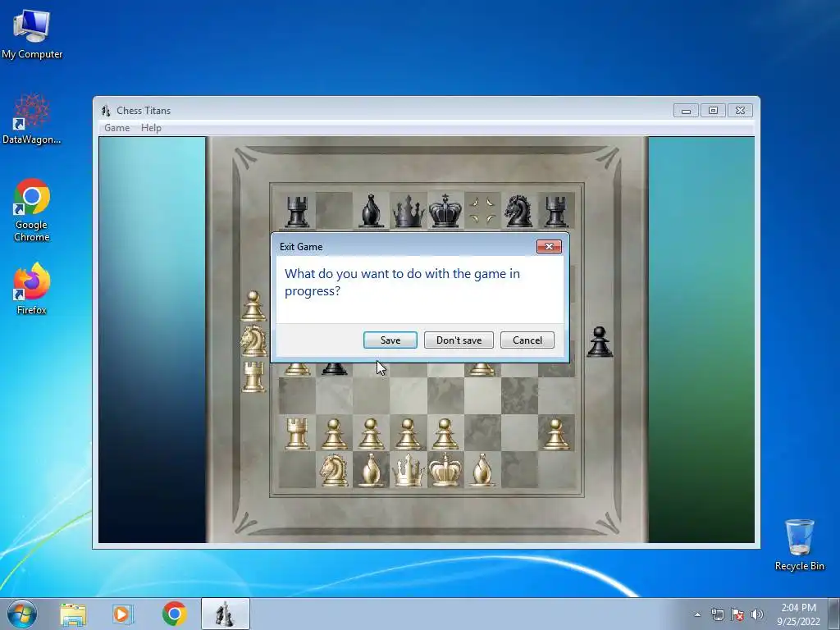The height and width of the screenshot is (630, 840).
Task: Select the white king on the bottom row
Action: [445, 470]
